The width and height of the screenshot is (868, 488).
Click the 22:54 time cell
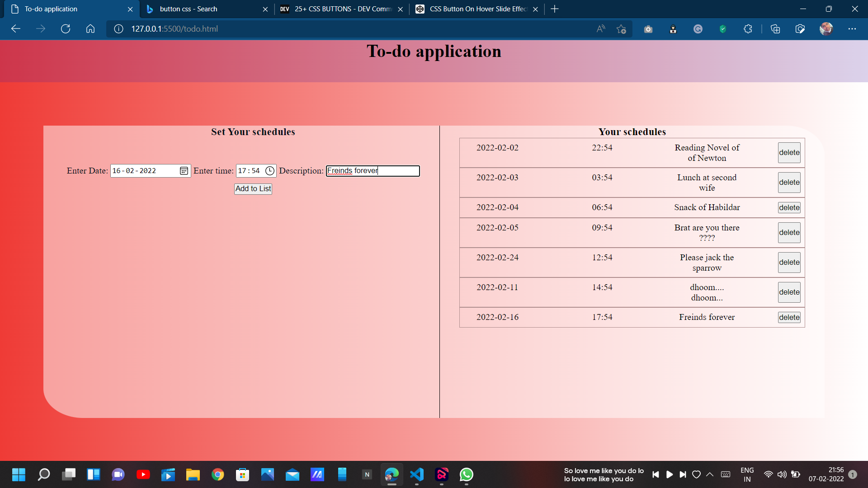click(x=602, y=148)
